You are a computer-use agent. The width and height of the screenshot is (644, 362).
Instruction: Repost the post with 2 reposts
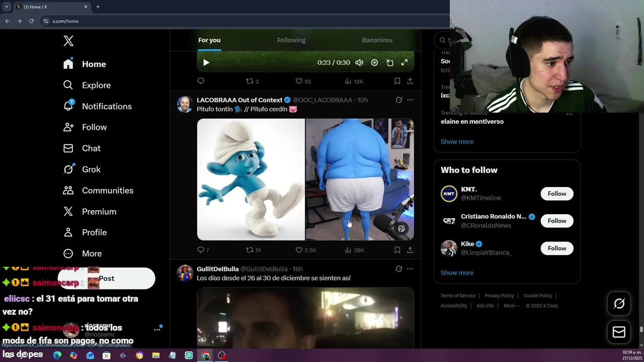(252, 81)
